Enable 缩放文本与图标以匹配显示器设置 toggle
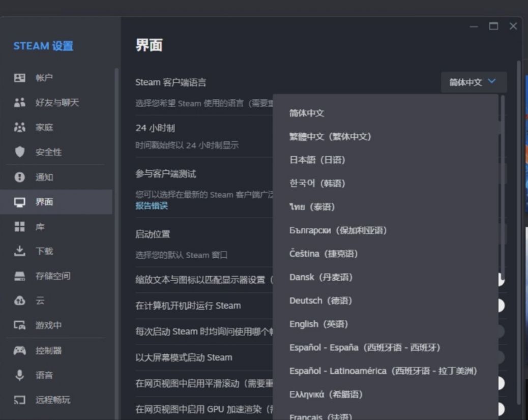This screenshot has height=420, width=528. (x=500, y=280)
